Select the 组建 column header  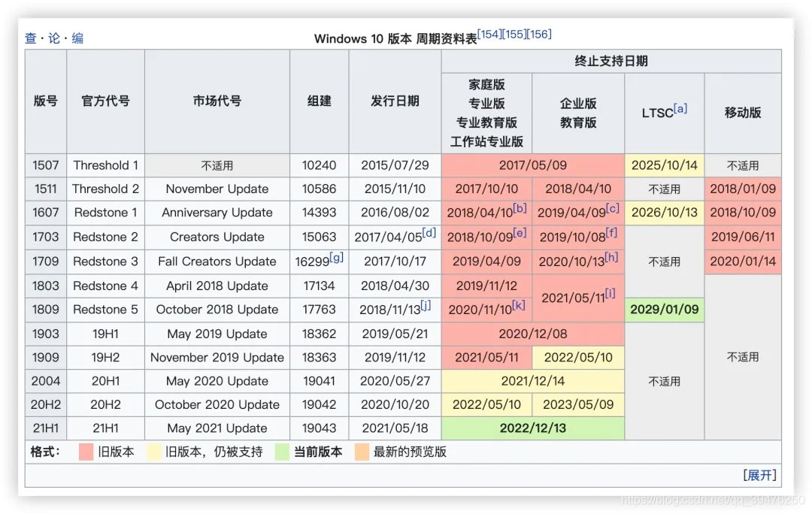pyautogui.click(x=319, y=101)
